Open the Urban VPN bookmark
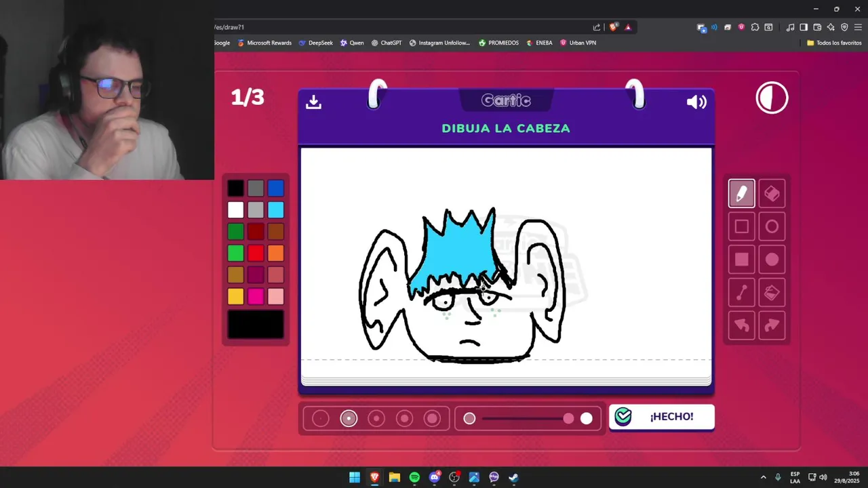The width and height of the screenshot is (868, 488). point(577,43)
